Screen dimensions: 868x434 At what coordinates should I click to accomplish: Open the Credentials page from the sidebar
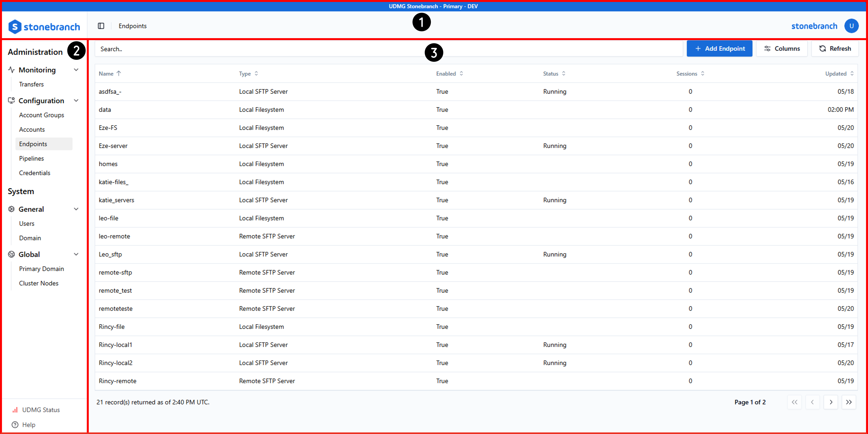pyautogui.click(x=34, y=172)
